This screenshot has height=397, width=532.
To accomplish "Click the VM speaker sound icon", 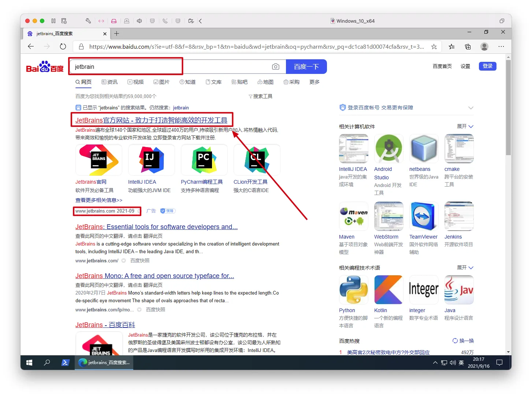I will pos(139,21).
